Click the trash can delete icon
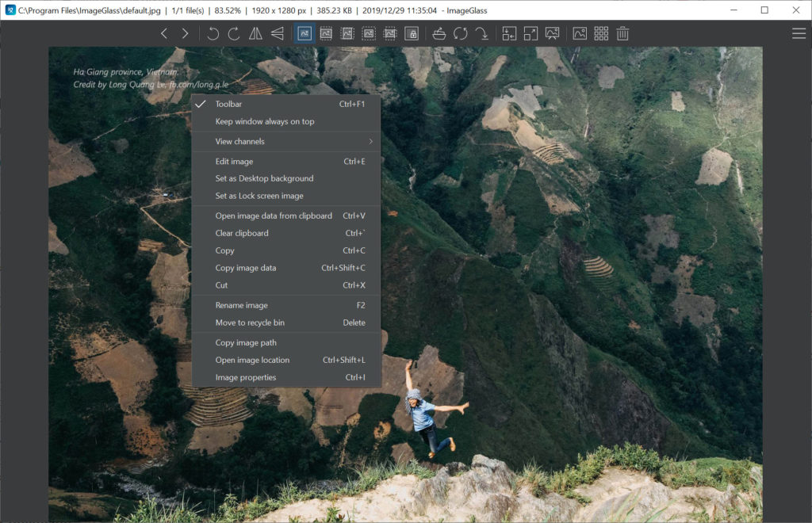The width and height of the screenshot is (812, 523). tap(623, 33)
